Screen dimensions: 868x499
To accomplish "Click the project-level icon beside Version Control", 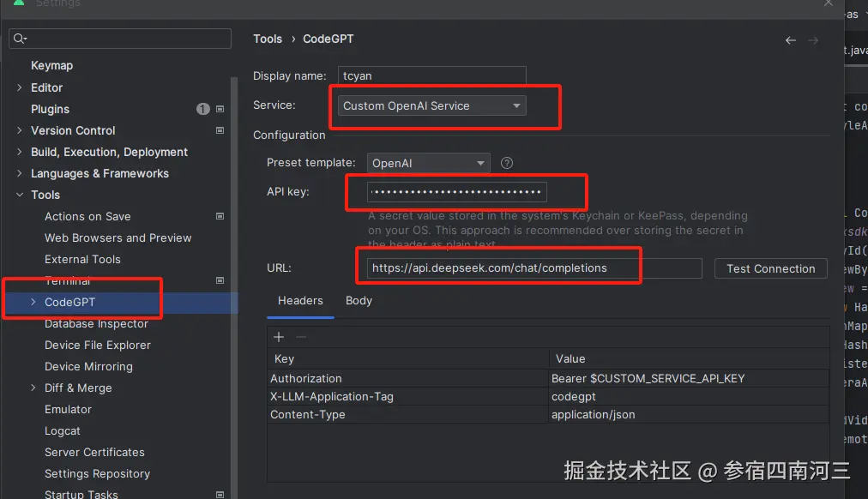I will coord(220,130).
